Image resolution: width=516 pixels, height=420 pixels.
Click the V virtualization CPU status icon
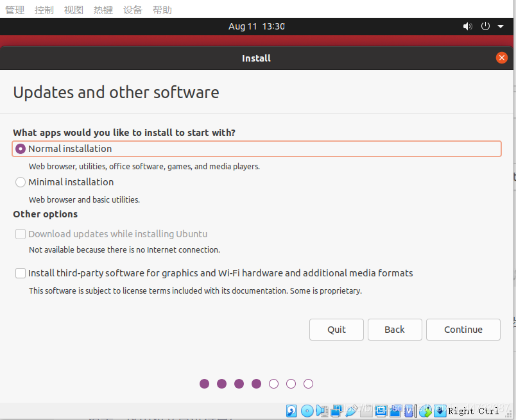coord(409,411)
